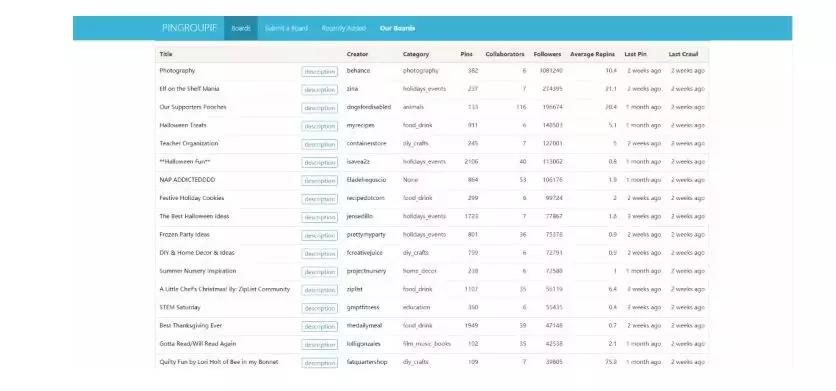Open the Our Boards menu item
This screenshot has height=391, width=836.
click(397, 28)
